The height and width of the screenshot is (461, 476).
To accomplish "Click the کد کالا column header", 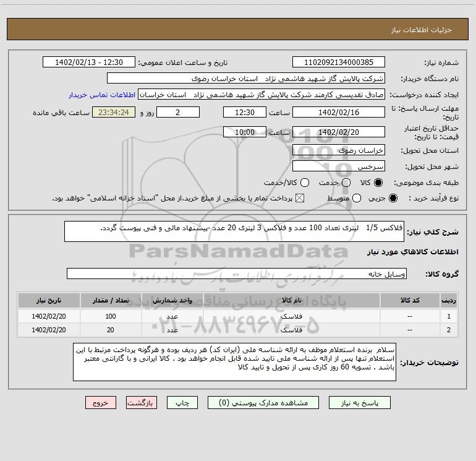I will [x=410, y=300].
